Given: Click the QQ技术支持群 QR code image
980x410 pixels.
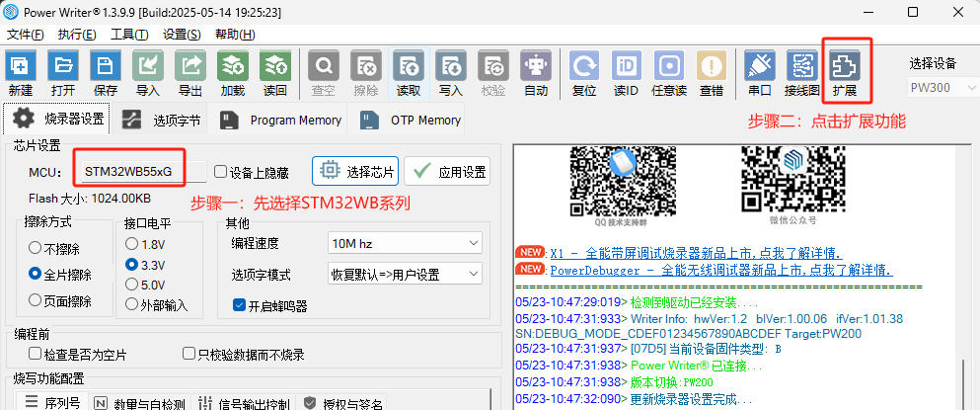Looking at the screenshot, I should coord(622,182).
